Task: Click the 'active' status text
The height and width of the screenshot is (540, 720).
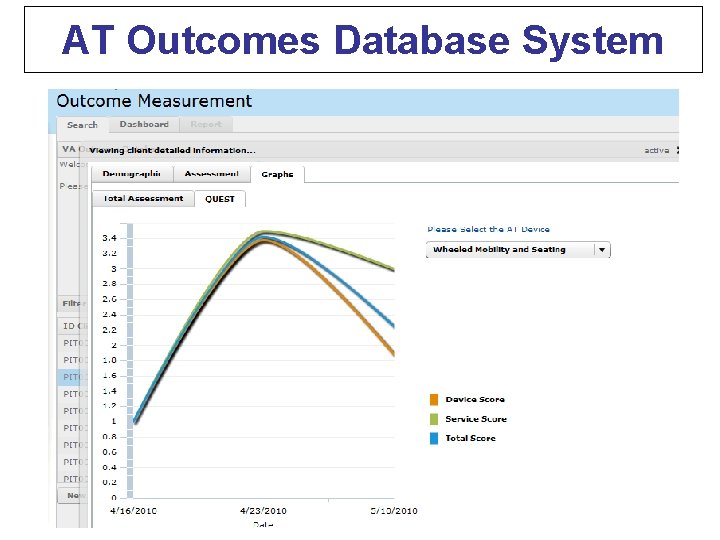Action: coord(656,150)
